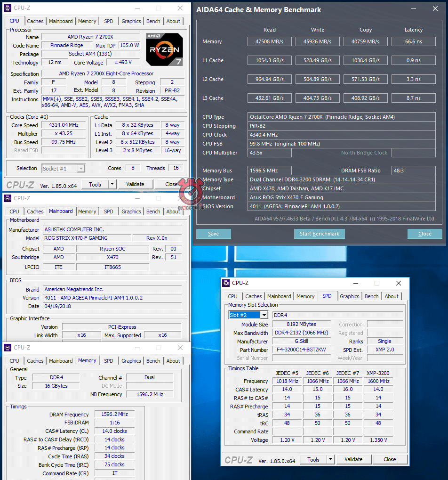Click Validate button in the SPD window
Image resolution: width=448 pixels, height=480 pixels.
point(353,459)
